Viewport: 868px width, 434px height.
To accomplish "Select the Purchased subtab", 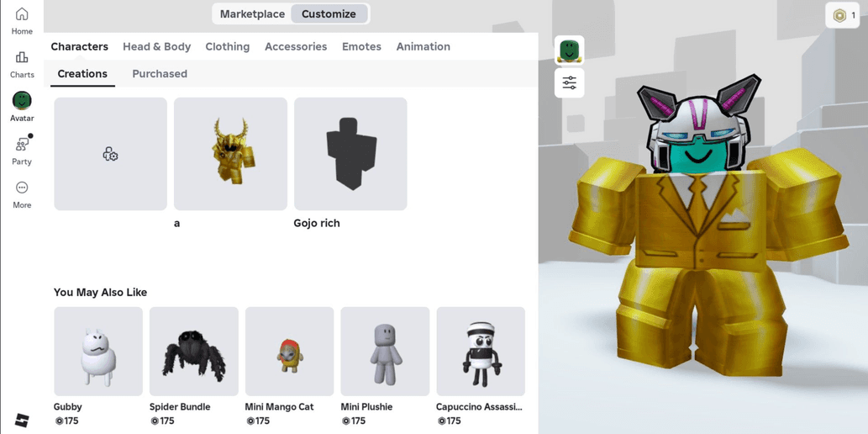I will tap(160, 74).
